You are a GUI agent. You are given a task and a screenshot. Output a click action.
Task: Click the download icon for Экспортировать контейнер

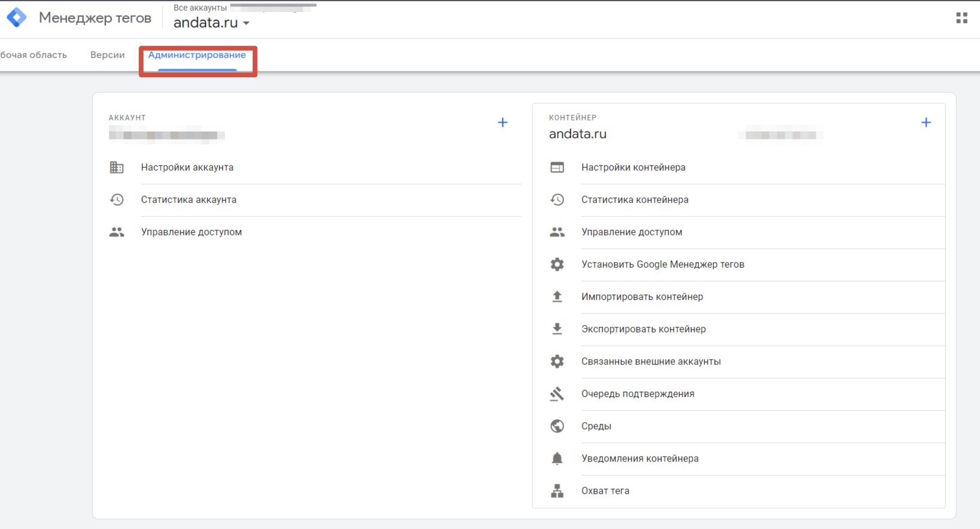tap(557, 329)
